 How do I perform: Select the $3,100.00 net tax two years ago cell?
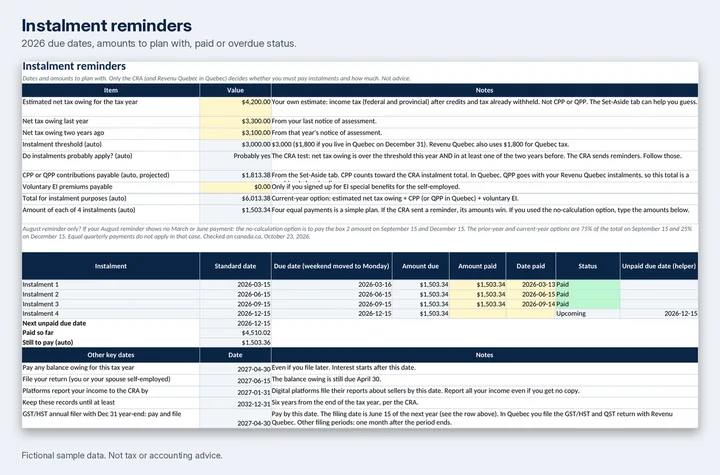(x=236, y=133)
